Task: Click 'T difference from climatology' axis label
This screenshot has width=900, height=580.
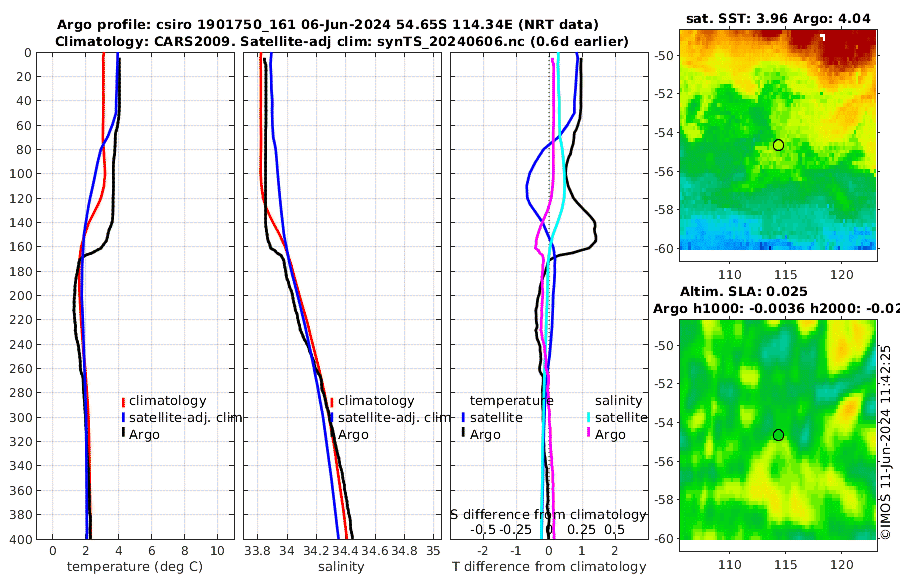Action: pyautogui.click(x=549, y=567)
